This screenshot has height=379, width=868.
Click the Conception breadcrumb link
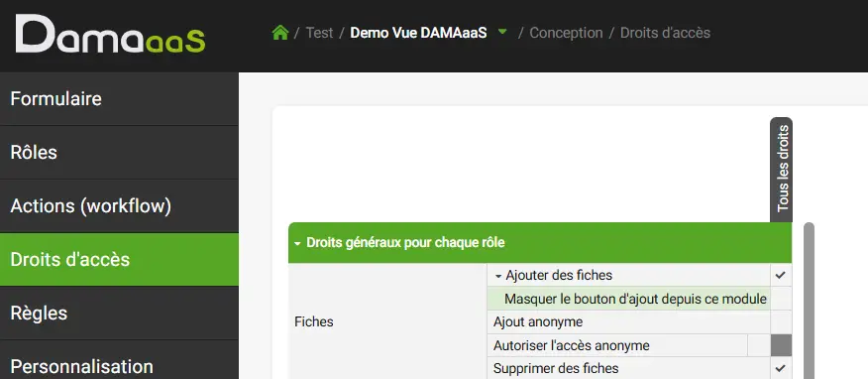566,33
